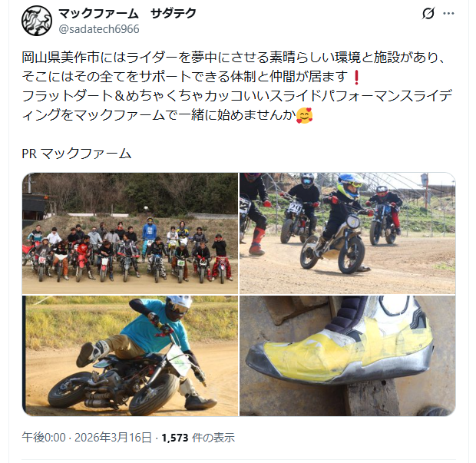View the sliding rider in blue shirt photo

click(130, 356)
